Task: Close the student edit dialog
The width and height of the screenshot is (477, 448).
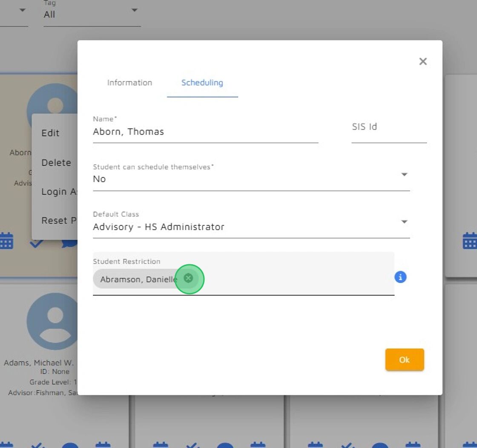Action: click(x=423, y=61)
